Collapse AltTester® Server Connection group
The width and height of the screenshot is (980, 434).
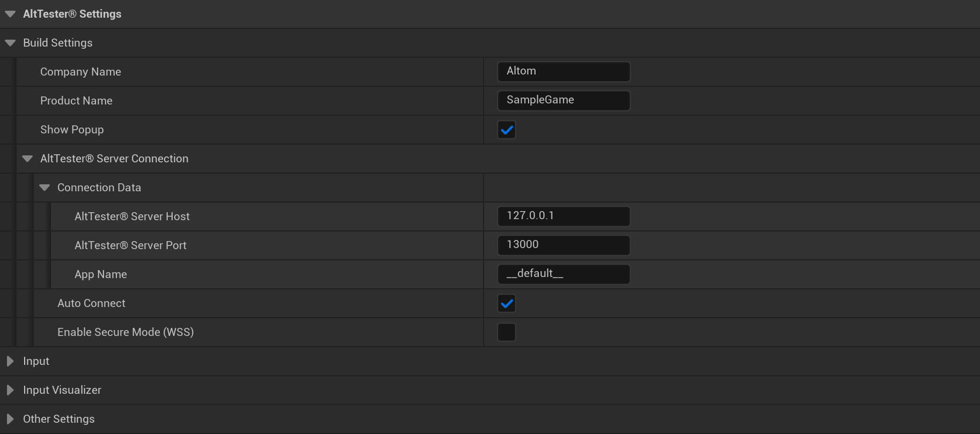pos(27,159)
